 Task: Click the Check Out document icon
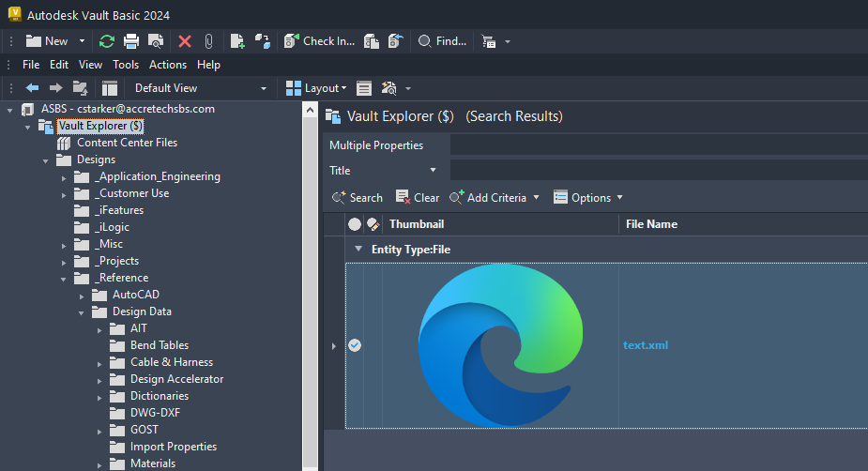pos(372,41)
